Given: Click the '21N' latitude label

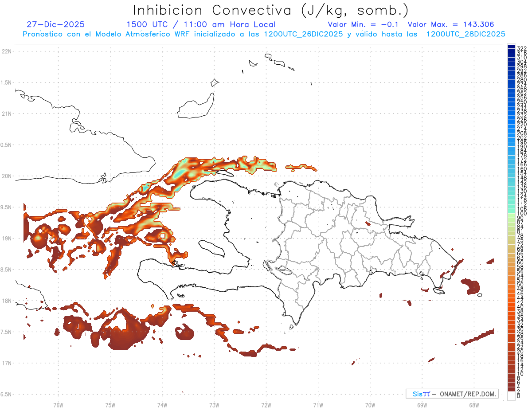Looking at the screenshot, I should (6, 114).
